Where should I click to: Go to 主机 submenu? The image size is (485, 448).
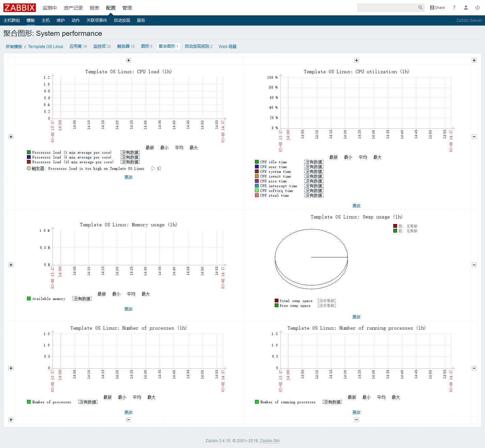tap(46, 20)
